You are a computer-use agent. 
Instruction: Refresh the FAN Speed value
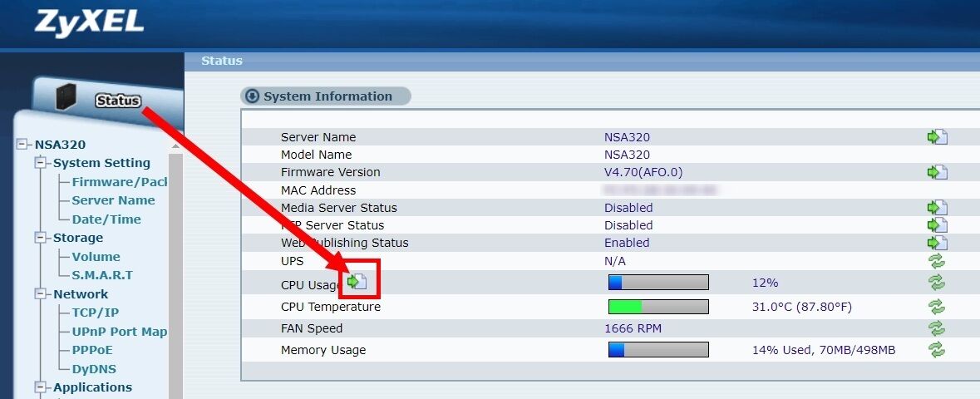[936, 328]
